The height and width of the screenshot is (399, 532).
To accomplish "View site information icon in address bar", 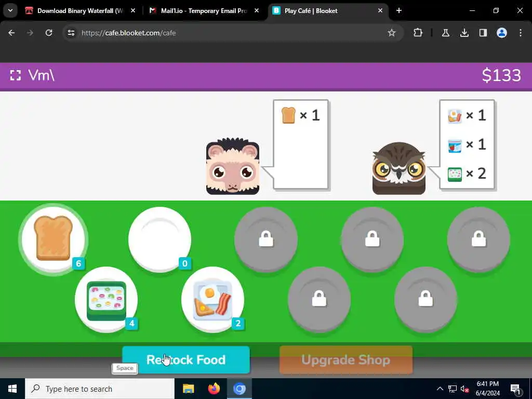I will [71, 33].
